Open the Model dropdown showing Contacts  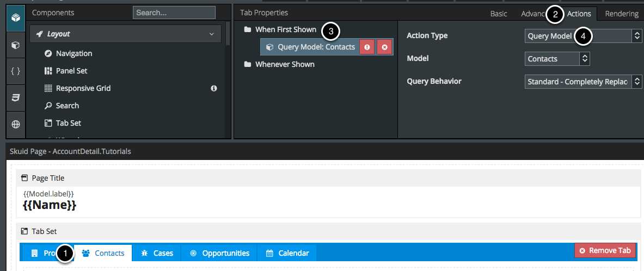point(557,59)
